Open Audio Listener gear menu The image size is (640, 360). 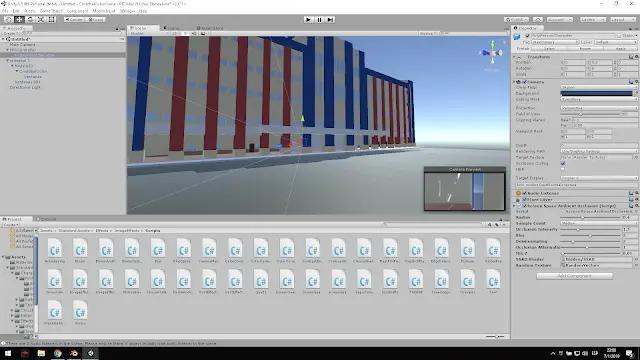tap(636, 193)
